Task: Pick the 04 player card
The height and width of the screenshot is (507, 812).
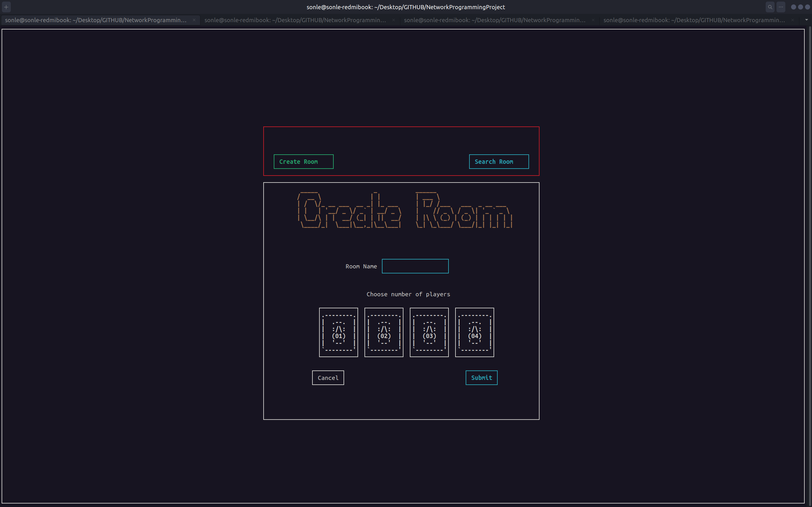Action: click(475, 332)
